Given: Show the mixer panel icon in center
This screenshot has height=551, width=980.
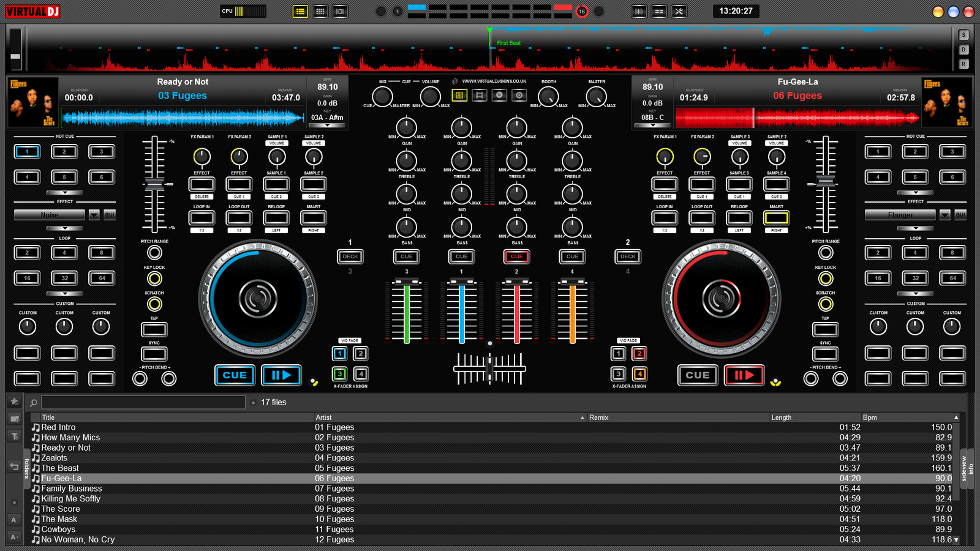Looking at the screenshot, I should [x=459, y=95].
